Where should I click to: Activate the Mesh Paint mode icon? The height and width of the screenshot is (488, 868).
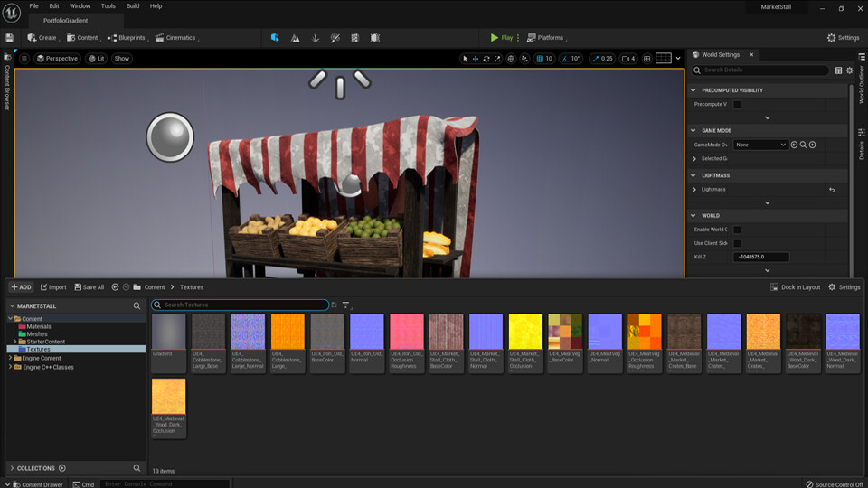pos(335,38)
